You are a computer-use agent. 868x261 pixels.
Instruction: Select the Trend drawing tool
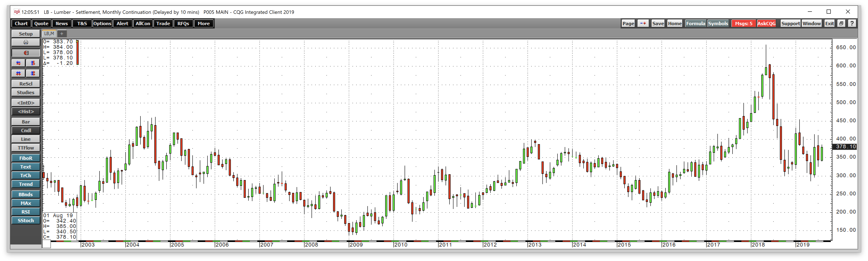25,184
